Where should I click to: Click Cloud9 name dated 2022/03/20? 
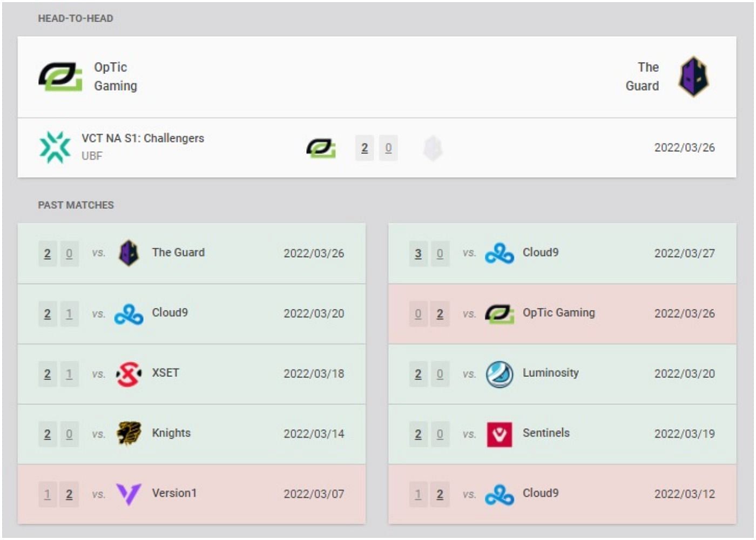click(170, 313)
